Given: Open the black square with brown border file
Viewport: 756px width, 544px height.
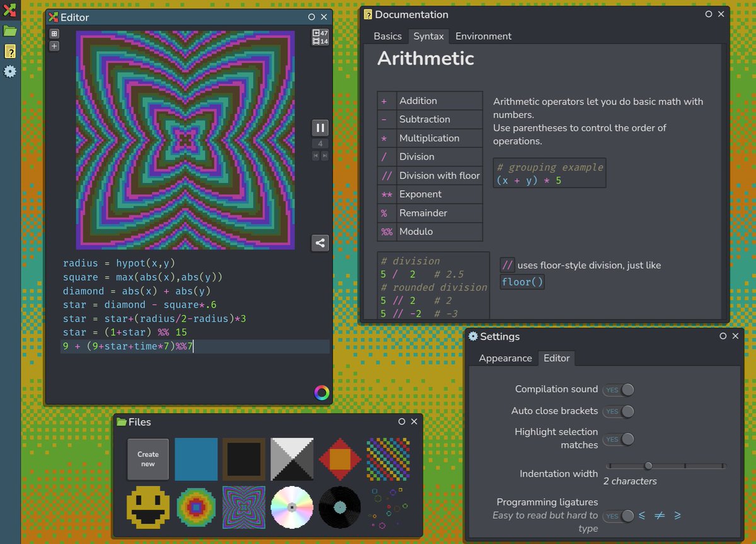Looking at the screenshot, I should (244, 460).
